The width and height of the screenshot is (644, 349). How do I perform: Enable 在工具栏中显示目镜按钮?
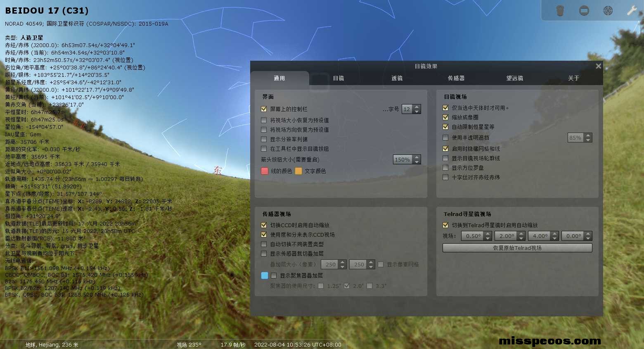click(x=264, y=149)
